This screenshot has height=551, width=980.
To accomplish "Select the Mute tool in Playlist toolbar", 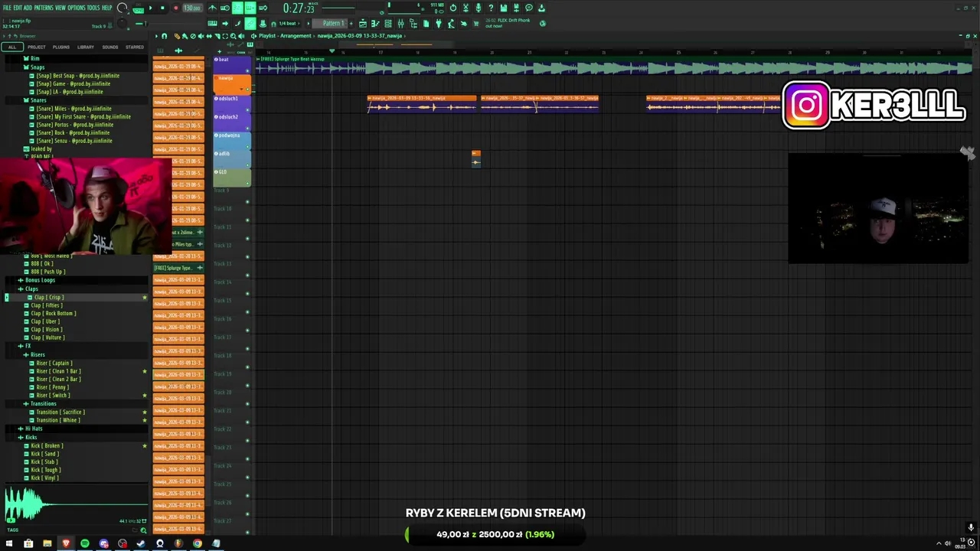I will coord(201,36).
